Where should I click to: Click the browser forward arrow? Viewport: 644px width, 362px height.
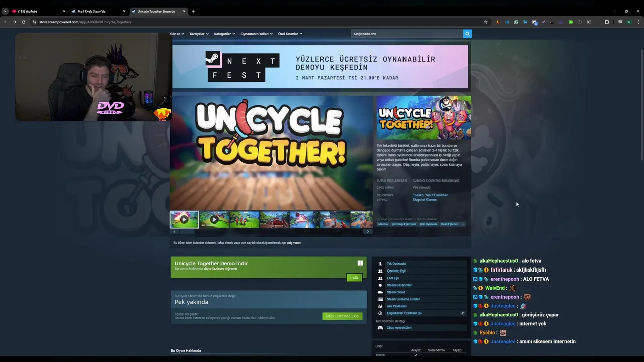[14, 22]
